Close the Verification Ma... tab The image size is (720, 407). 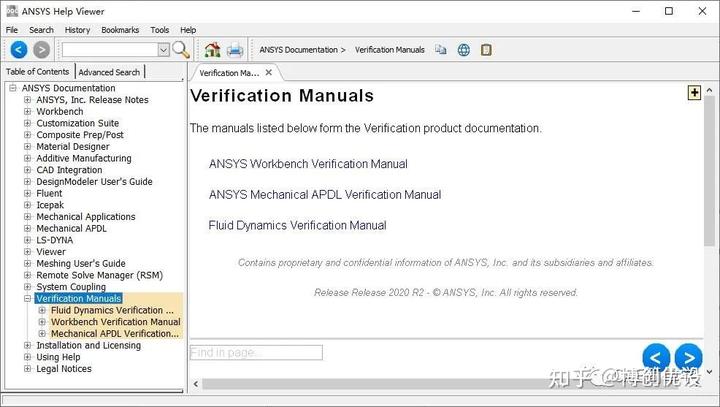(269, 73)
